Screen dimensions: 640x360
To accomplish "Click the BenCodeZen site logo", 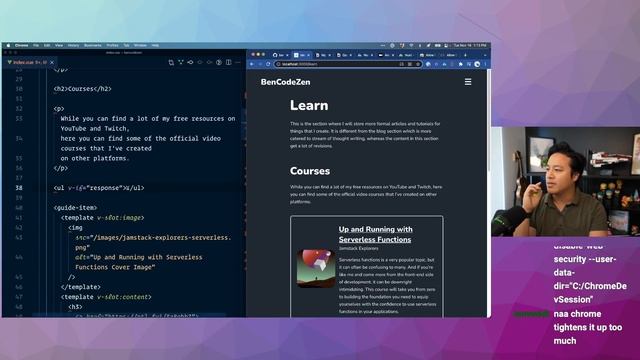I will (285, 82).
